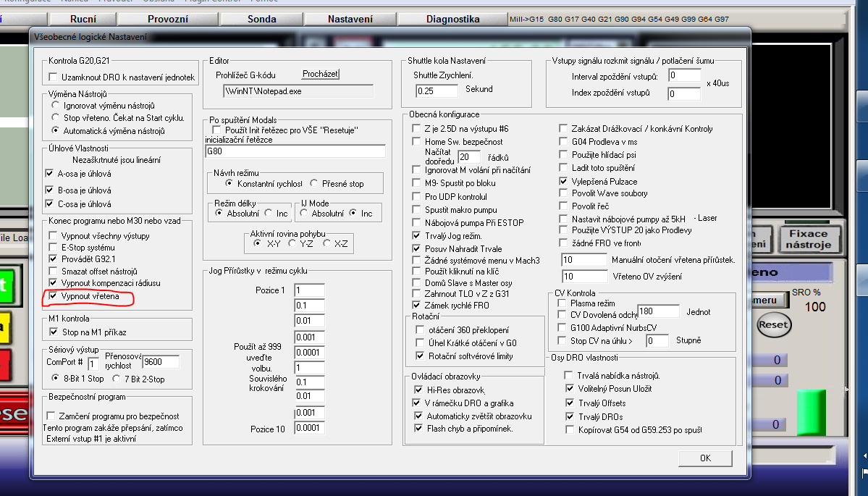
Task: Choose the Přesné stop radio option
Action: coord(314,184)
